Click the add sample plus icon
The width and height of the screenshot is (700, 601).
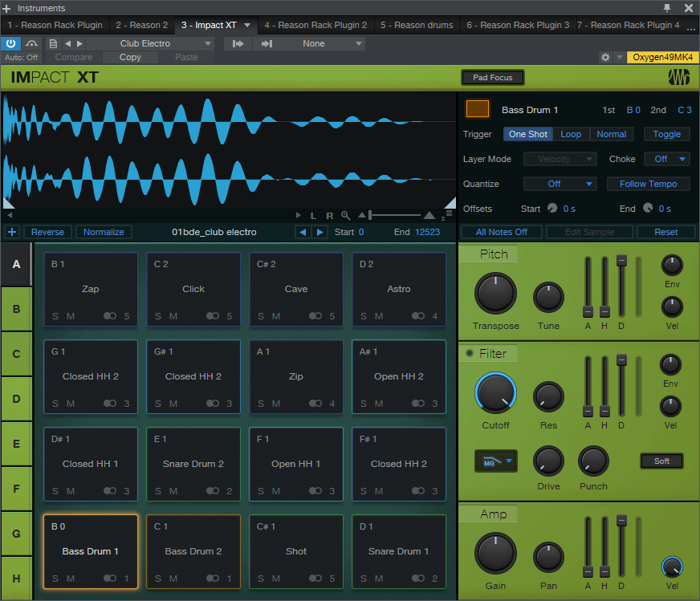click(x=12, y=232)
